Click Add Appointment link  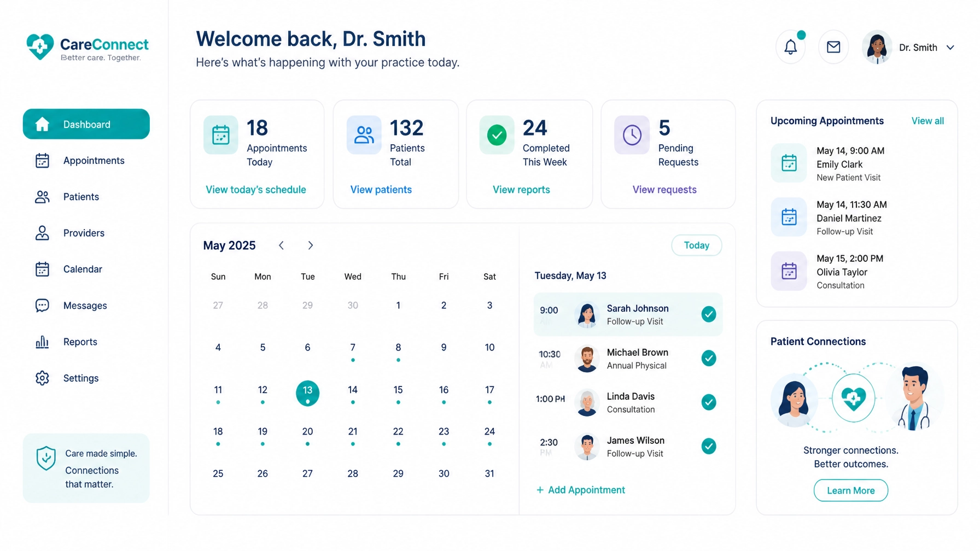pyautogui.click(x=581, y=490)
